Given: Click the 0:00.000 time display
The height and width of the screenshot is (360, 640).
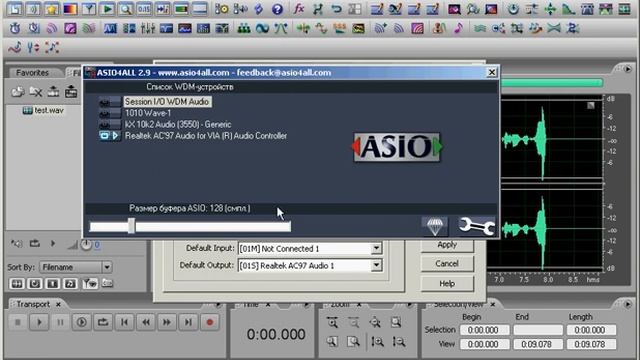Looking at the screenshot, I should tap(276, 334).
